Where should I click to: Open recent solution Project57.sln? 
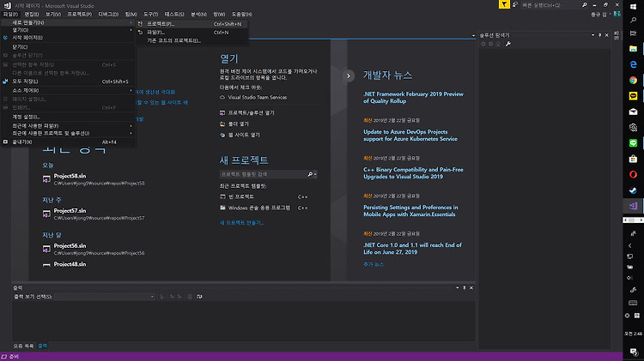[70, 211]
